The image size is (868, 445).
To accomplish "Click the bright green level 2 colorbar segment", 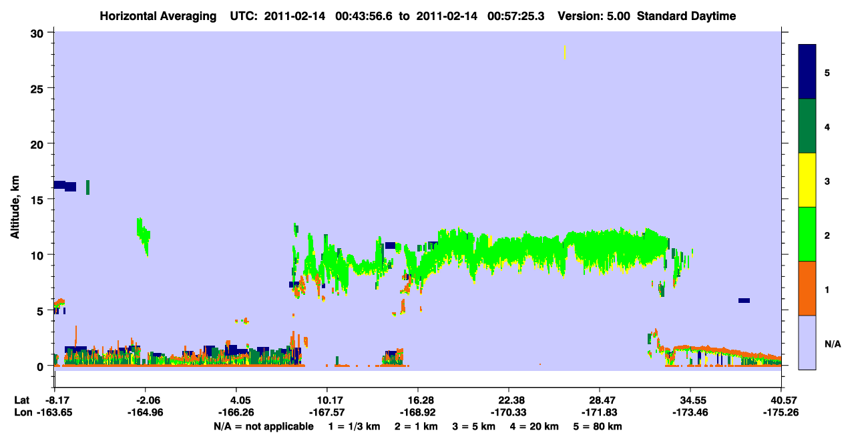I will point(807,234).
